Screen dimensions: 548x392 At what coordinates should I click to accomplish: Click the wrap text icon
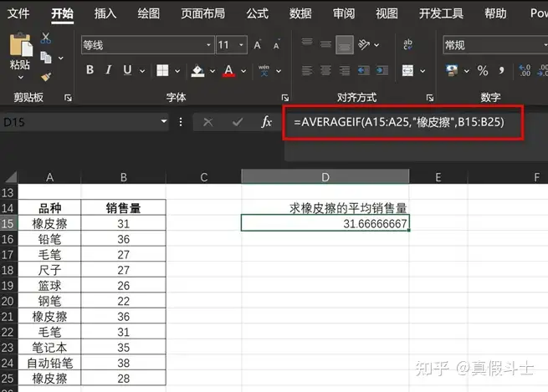click(407, 44)
